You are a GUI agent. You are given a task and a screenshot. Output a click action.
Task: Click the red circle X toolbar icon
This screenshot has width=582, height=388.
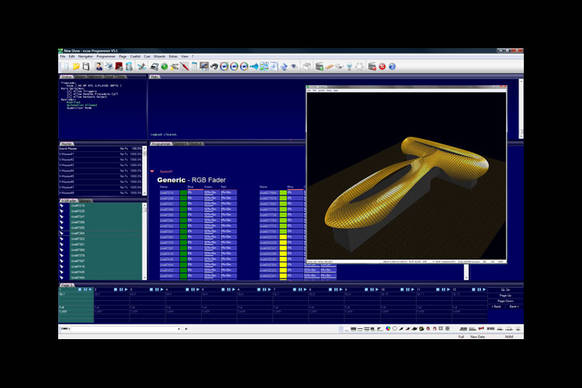pyautogui.click(x=382, y=66)
